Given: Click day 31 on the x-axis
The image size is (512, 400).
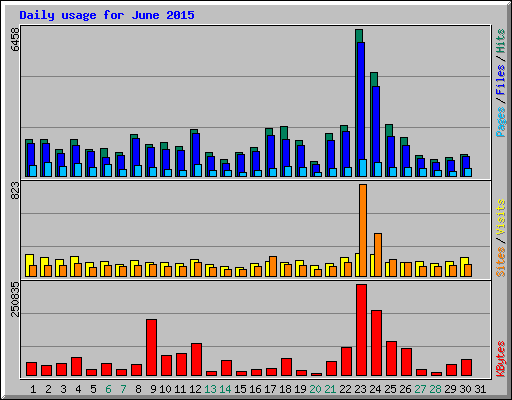Looking at the screenshot, I should [x=480, y=389].
